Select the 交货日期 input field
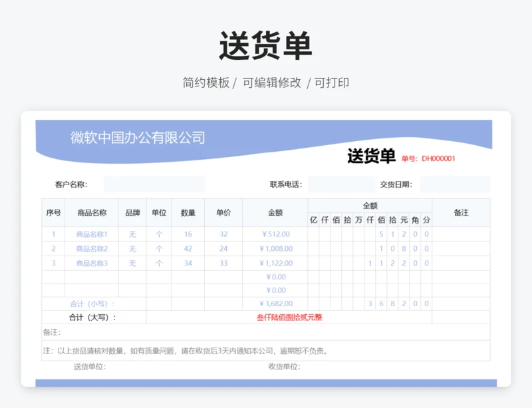Viewport: 532px width, 408px height. click(x=455, y=184)
